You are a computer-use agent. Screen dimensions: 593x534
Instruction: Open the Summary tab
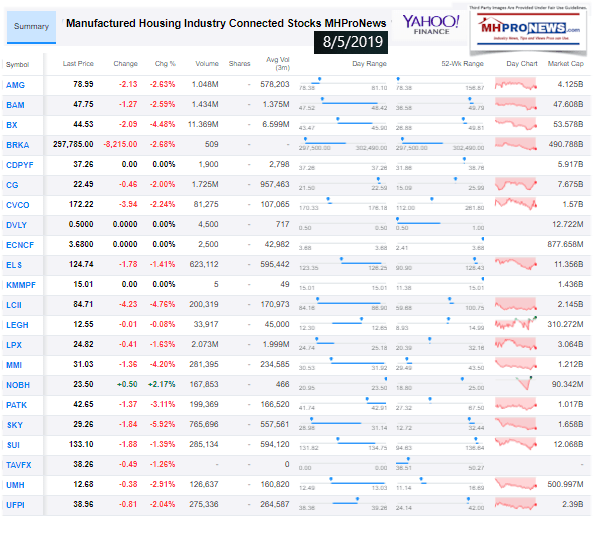tap(31, 27)
